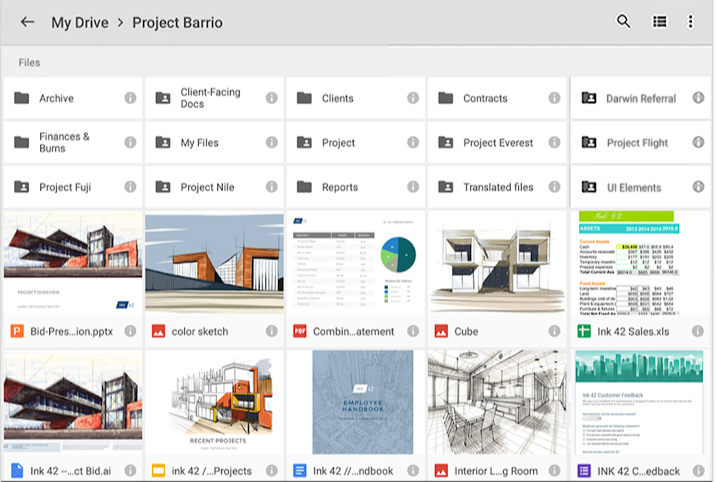Image resolution: width=716 pixels, height=482 pixels.
Task: Open the Translated files folder
Action: 497,187
